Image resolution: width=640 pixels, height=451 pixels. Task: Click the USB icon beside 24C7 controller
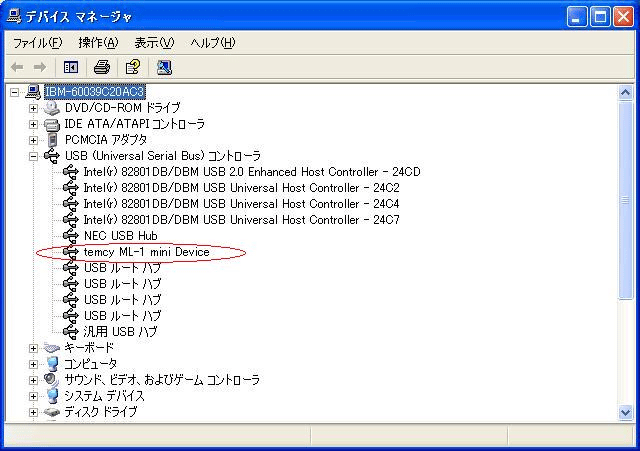(71, 220)
